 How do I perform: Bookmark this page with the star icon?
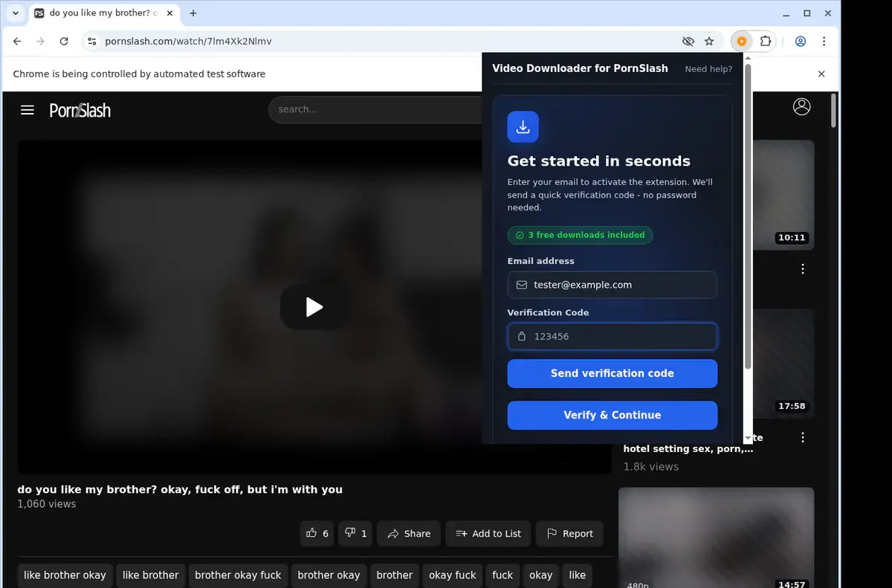(x=709, y=42)
